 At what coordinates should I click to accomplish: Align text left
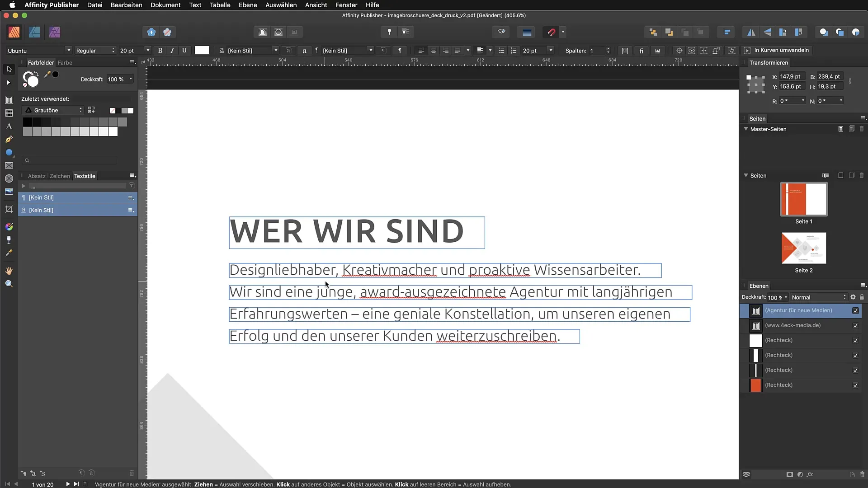(x=421, y=51)
